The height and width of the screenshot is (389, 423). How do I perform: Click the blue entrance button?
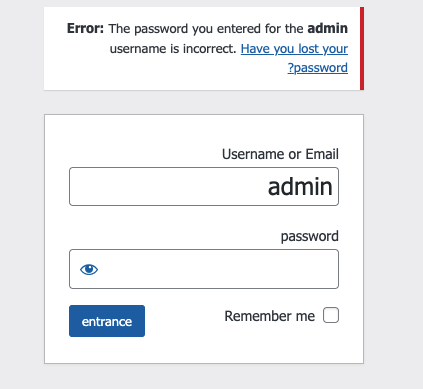pos(107,321)
